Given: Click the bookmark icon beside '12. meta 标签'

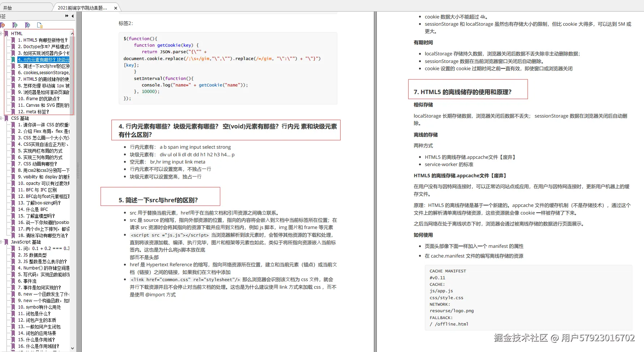Looking at the screenshot, I should pyautogui.click(x=13, y=112).
